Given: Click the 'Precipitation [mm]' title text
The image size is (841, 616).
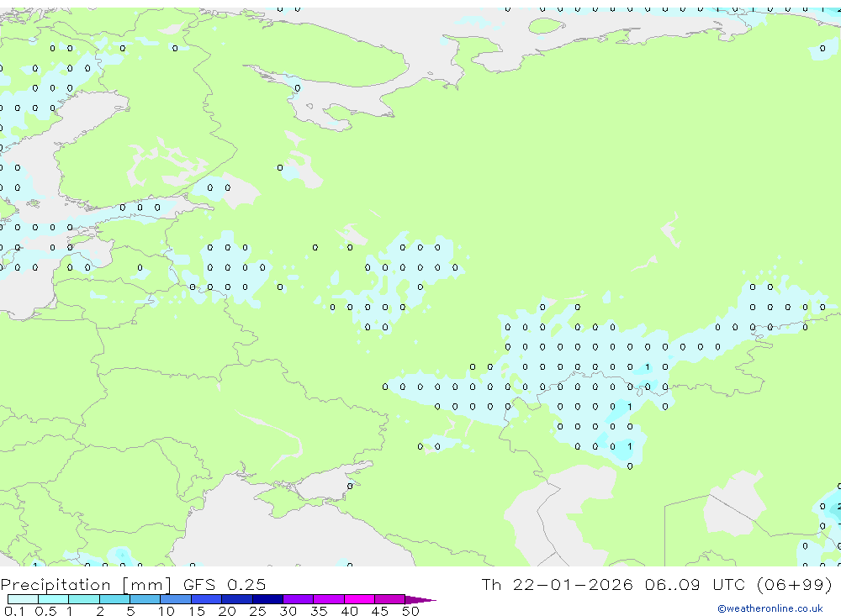Looking at the screenshot, I should point(86,584).
